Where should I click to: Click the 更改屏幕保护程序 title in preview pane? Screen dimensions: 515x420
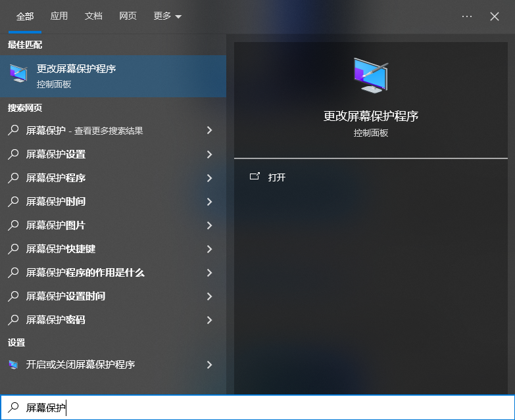(371, 116)
